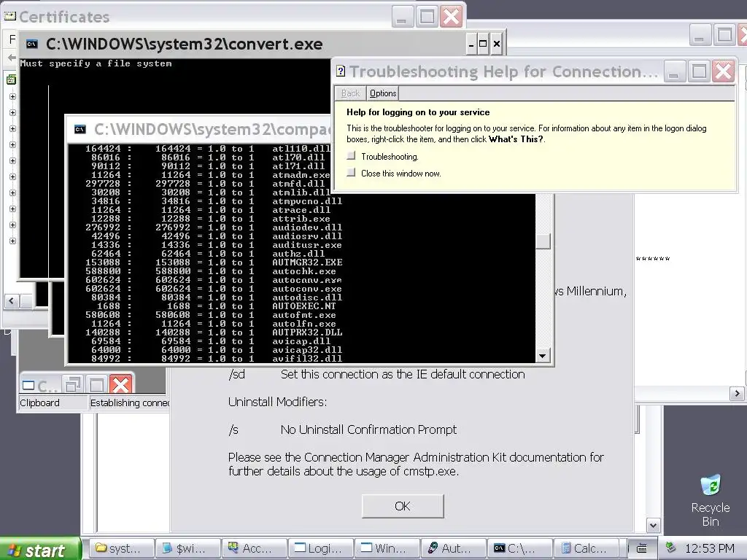The width and height of the screenshot is (747, 560).
Task: Click the Back button in Troubleshooting Help
Action: (x=350, y=93)
